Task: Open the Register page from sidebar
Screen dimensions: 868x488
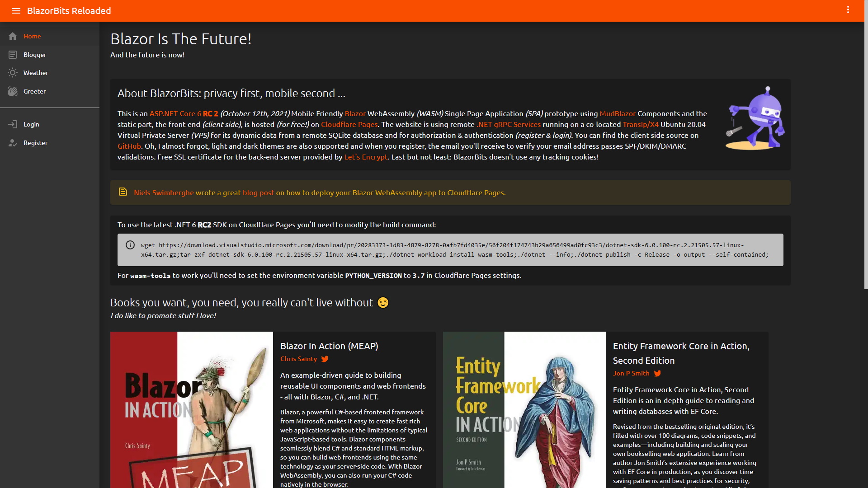Action: (x=50, y=143)
